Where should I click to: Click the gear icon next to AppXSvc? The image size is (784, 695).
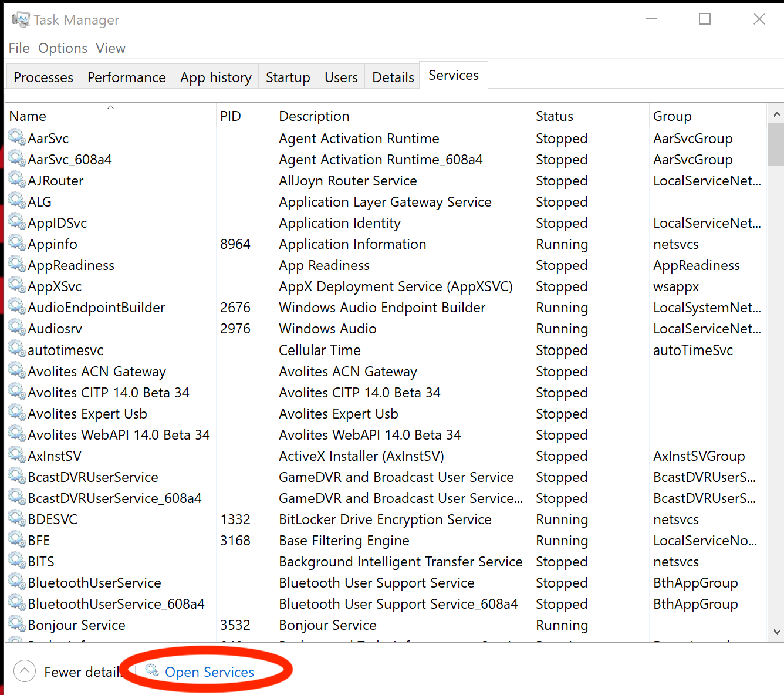point(17,286)
